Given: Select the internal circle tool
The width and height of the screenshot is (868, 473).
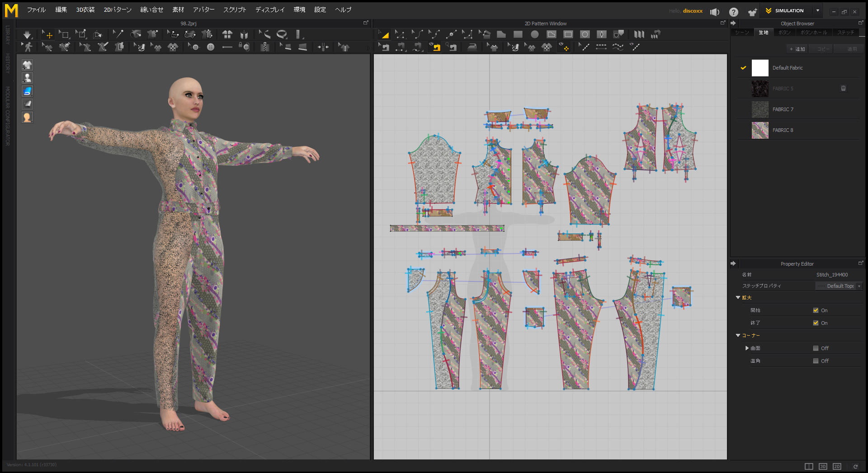Looking at the screenshot, I should (x=585, y=34).
